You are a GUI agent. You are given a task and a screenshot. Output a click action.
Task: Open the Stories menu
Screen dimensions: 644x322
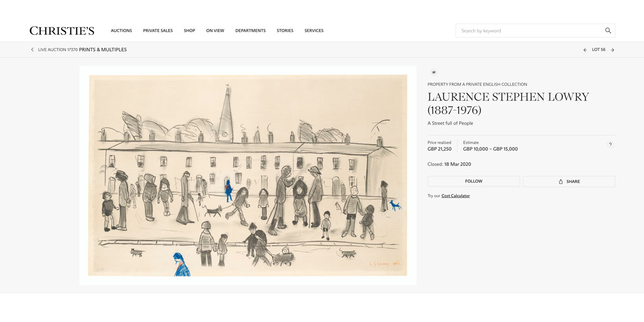(x=285, y=31)
